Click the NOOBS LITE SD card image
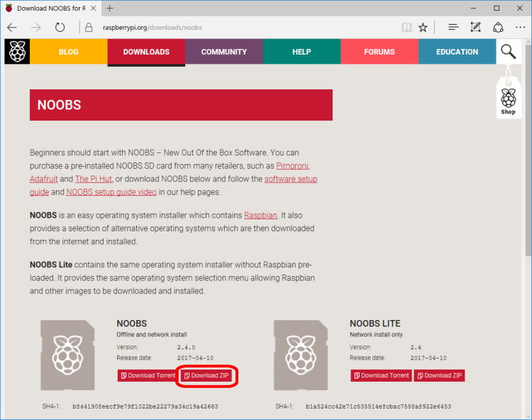Screen dimensions: 532x420 (301, 355)
